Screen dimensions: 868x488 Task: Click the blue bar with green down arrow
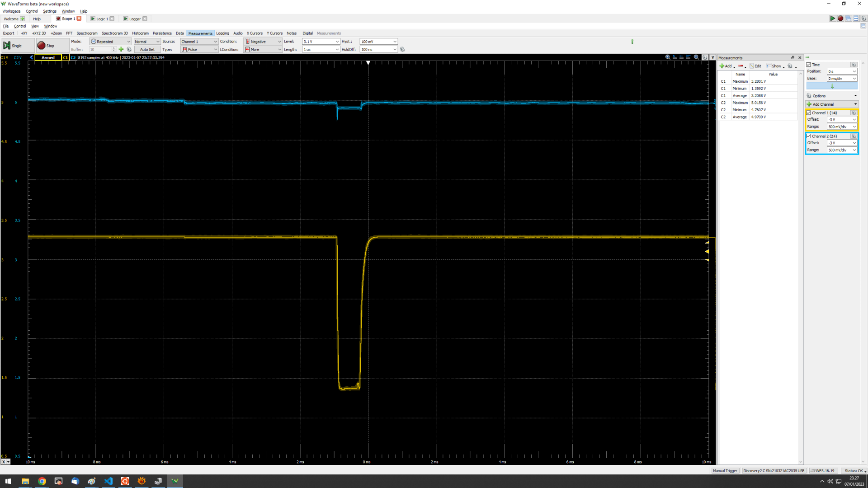click(832, 86)
